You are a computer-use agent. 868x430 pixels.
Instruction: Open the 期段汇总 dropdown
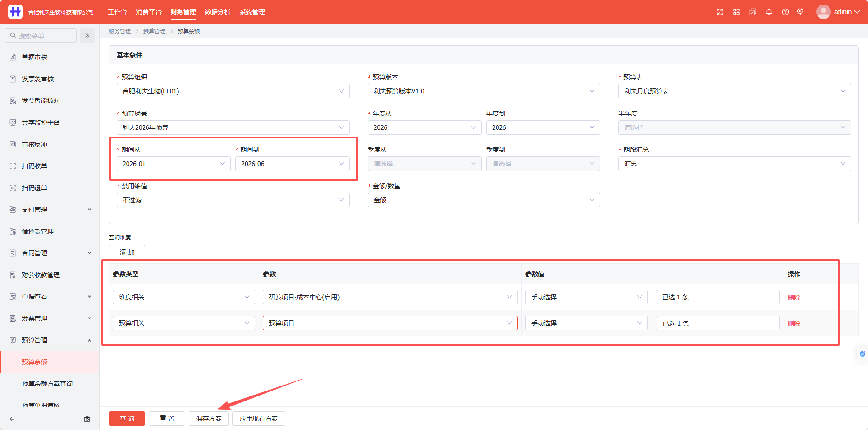pos(735,164)
